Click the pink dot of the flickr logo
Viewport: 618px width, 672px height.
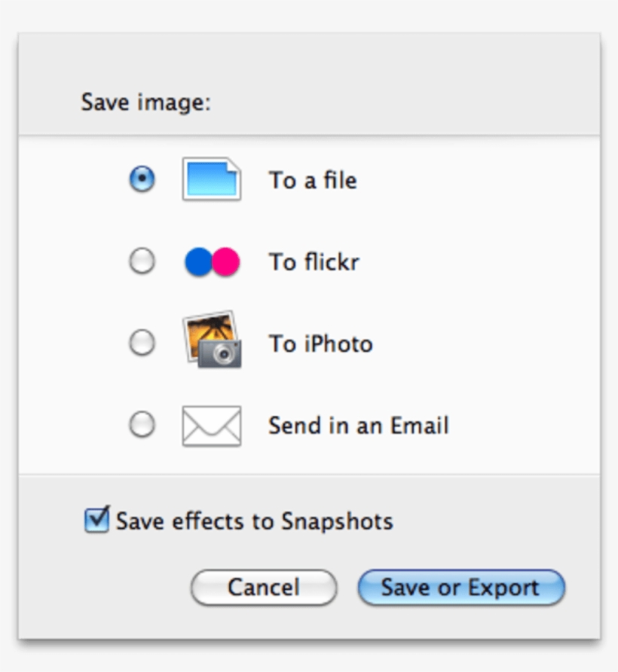click(225, 262)
